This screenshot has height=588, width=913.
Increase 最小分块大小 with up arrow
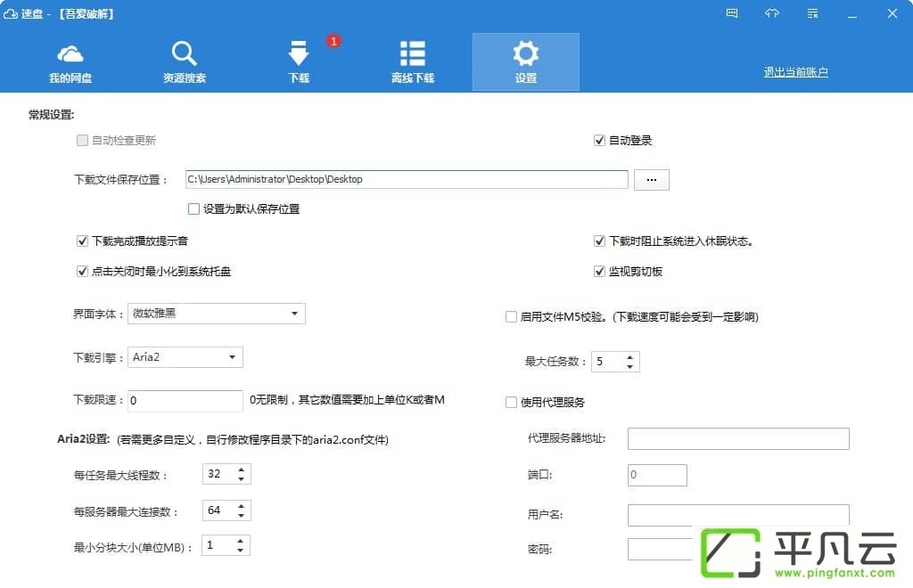[x=240, y=540]
